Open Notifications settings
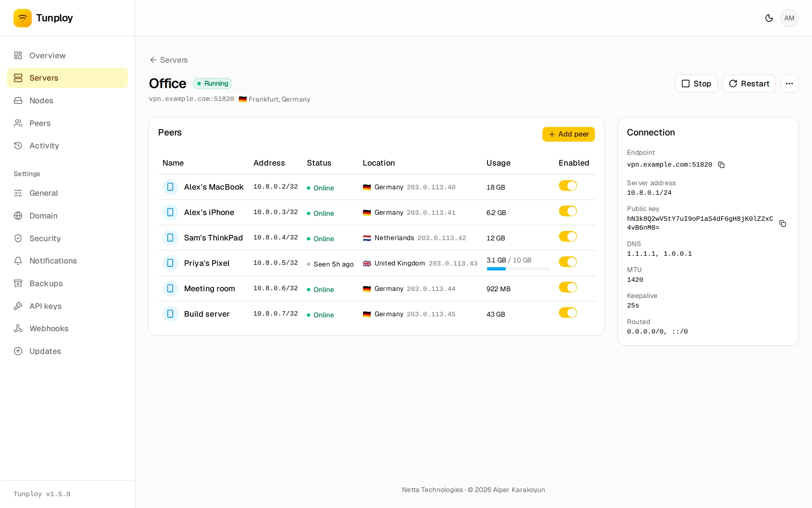The image size is (812, 508). click(x=67, y=261)
